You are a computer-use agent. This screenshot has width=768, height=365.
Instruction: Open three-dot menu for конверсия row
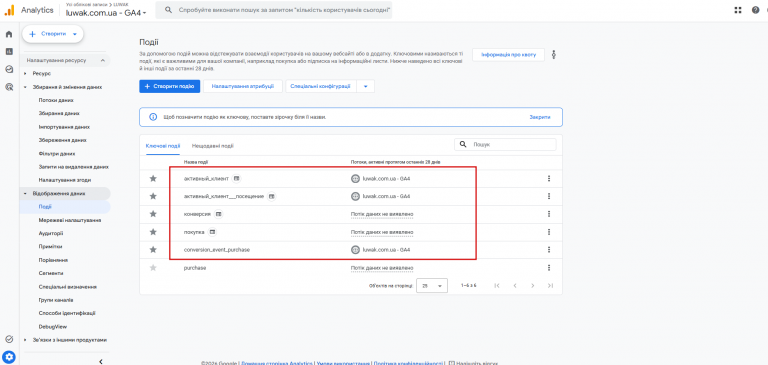click(549, 214)
